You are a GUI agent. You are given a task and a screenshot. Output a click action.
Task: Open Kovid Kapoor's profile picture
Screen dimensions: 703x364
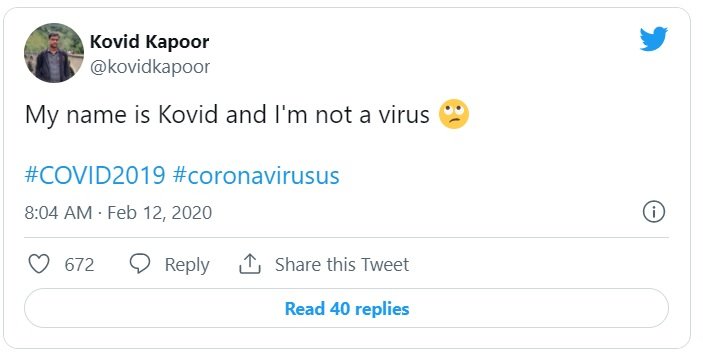point(54,53)
